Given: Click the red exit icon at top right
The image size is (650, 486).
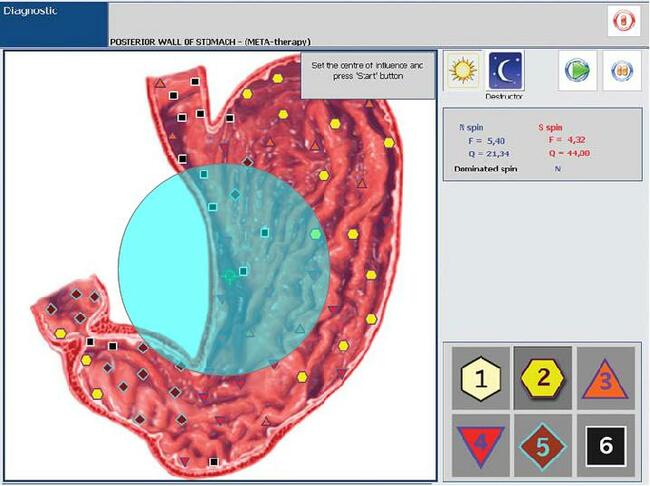Looking at the screenshot, I should click(x=622, y=22).
